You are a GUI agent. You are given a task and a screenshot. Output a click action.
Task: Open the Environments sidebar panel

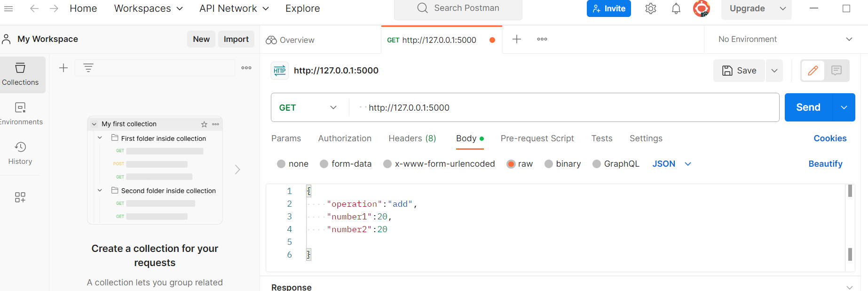(x=20, y=114)
